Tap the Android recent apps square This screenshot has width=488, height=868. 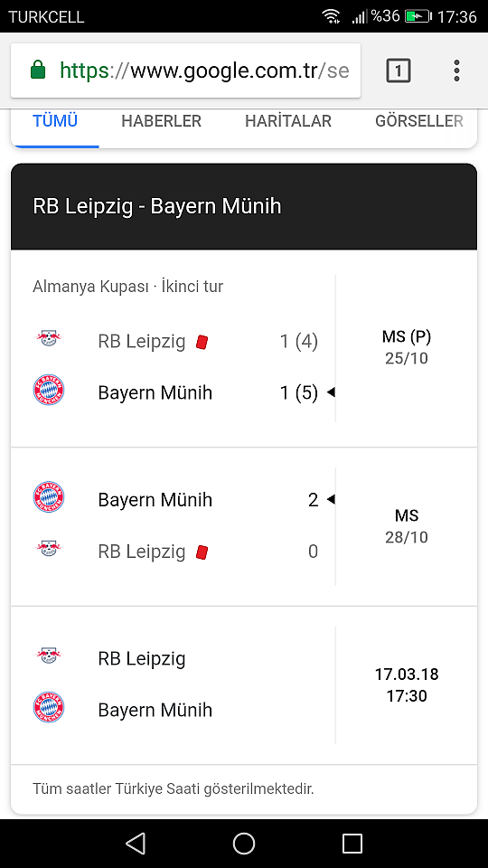pos(352,844)
